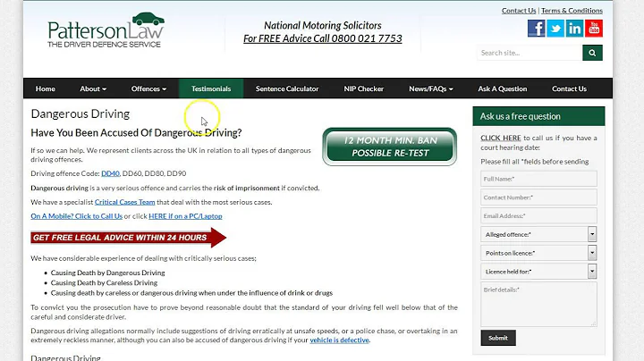644x361 pixels.
Task: Open the Ask A Question page
Action: 503,88
